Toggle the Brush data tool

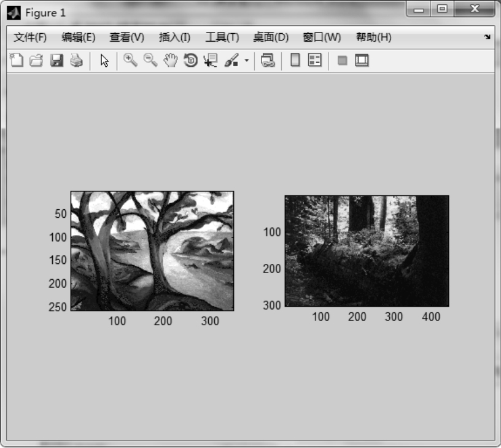coord(231,60)
